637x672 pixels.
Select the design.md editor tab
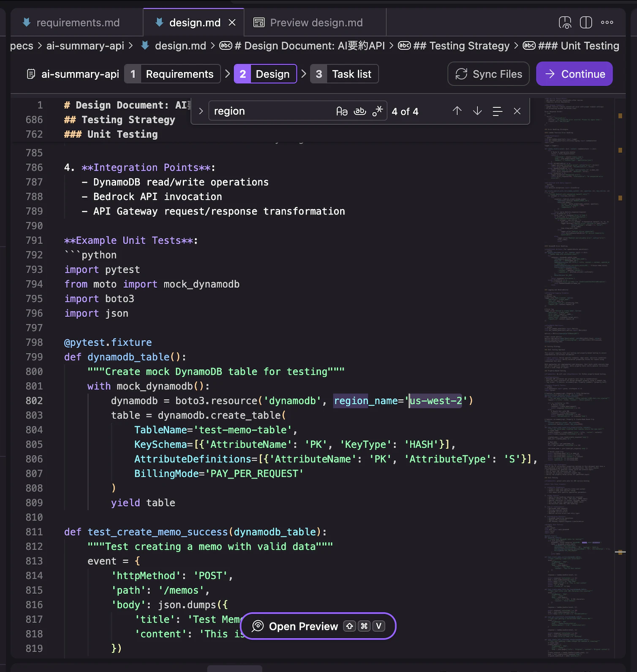(194, 22)
